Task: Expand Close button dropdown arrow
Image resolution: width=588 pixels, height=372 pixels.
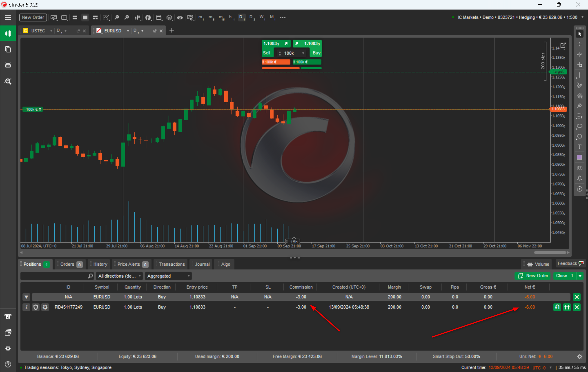Action: point(580,276)
